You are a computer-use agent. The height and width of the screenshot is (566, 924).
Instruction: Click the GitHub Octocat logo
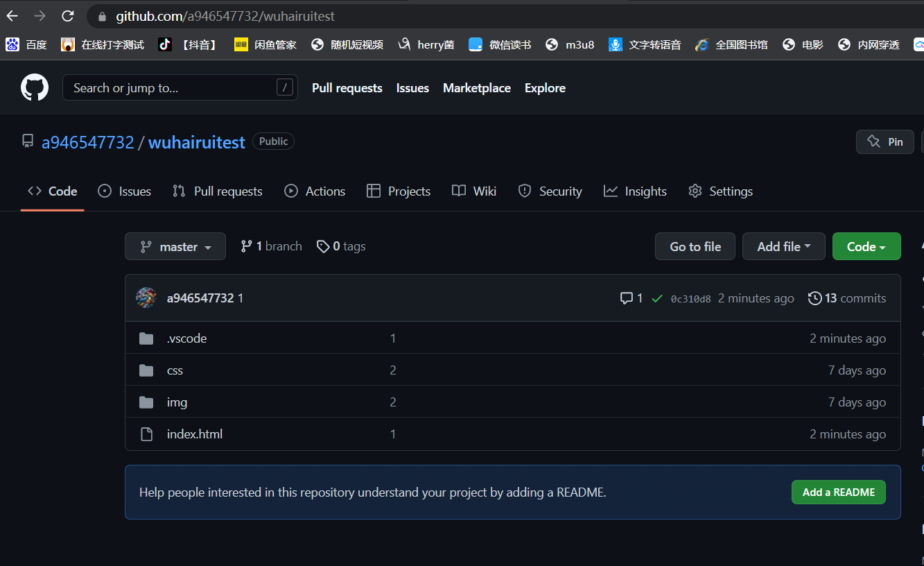(35, 88)
